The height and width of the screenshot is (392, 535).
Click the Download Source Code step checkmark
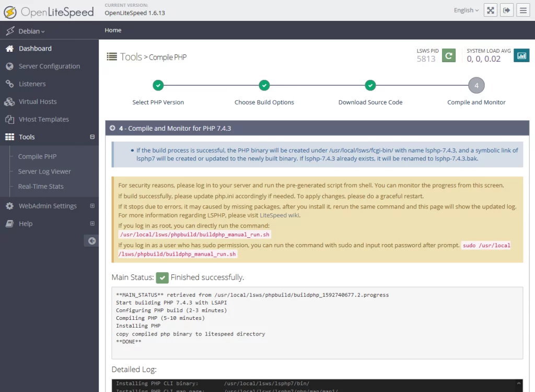pos(370,85)
